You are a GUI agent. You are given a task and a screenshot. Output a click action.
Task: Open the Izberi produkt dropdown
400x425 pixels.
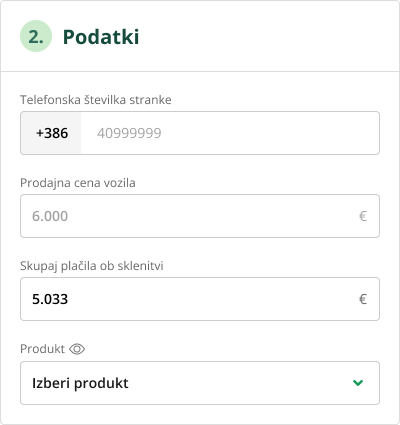tap(200, 383)
